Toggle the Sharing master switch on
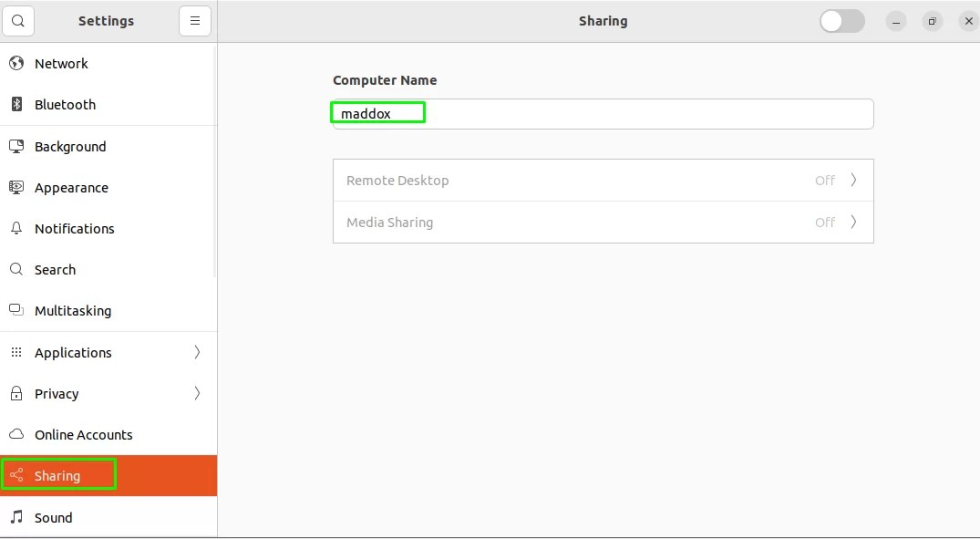Viewport: 980px width, 539px height. pos(841,20)
